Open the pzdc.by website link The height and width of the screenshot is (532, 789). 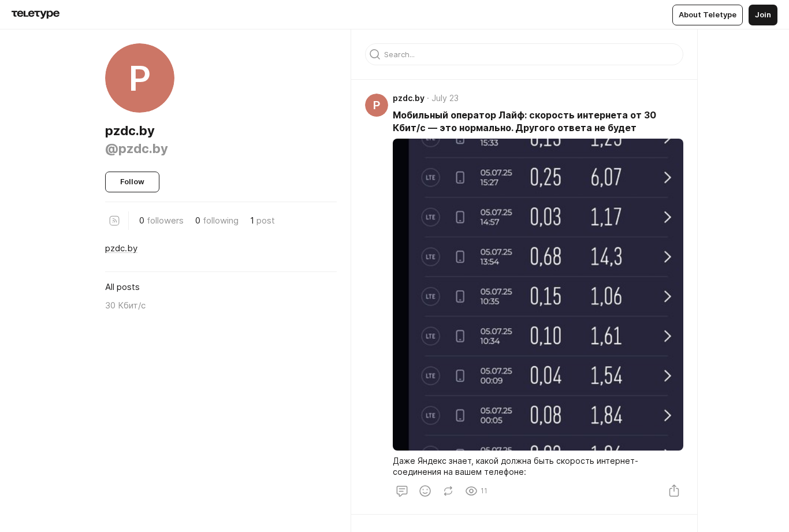point(121,248)
